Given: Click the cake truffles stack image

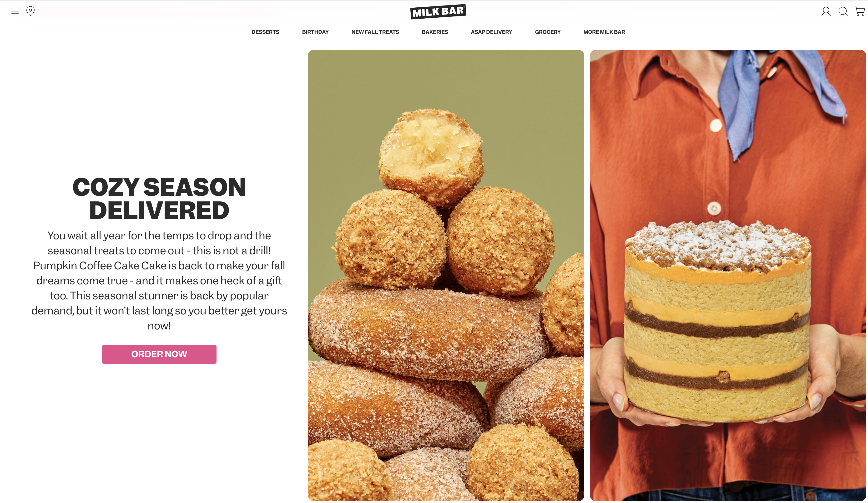Looking at the screenshot, I should (446, 275).
